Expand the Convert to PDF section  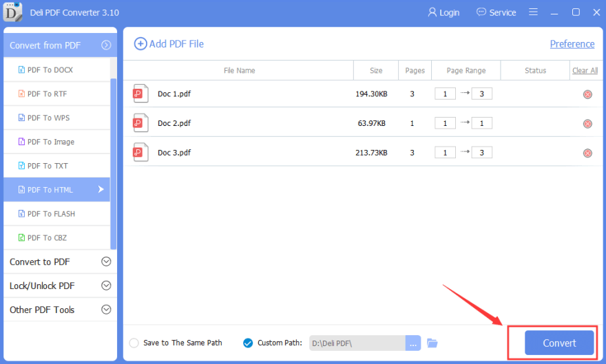coord(106,261)
